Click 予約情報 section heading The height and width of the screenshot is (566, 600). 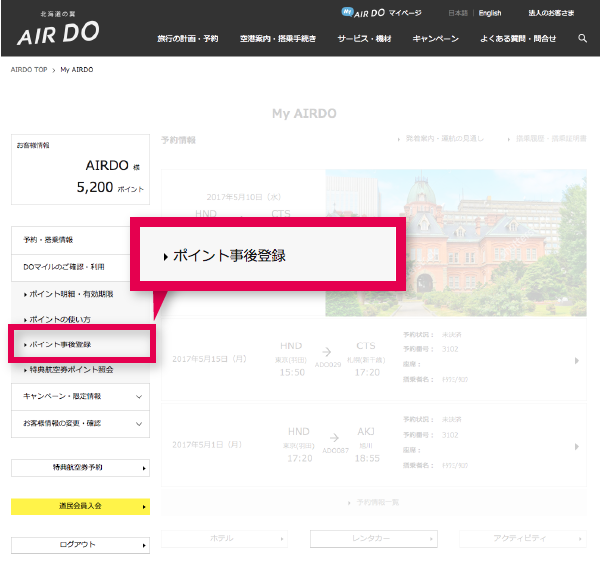click(x=178, y=140)
